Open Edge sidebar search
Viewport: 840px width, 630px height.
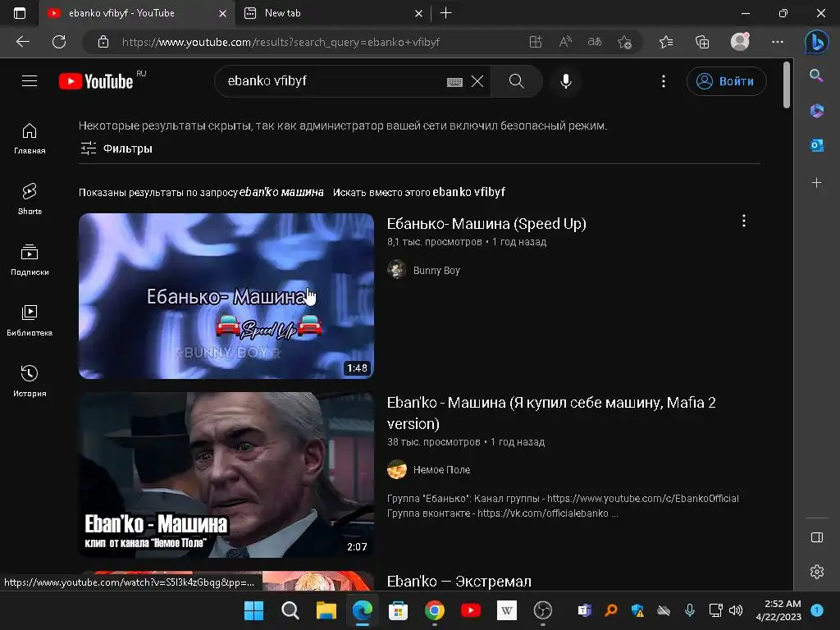816,75
